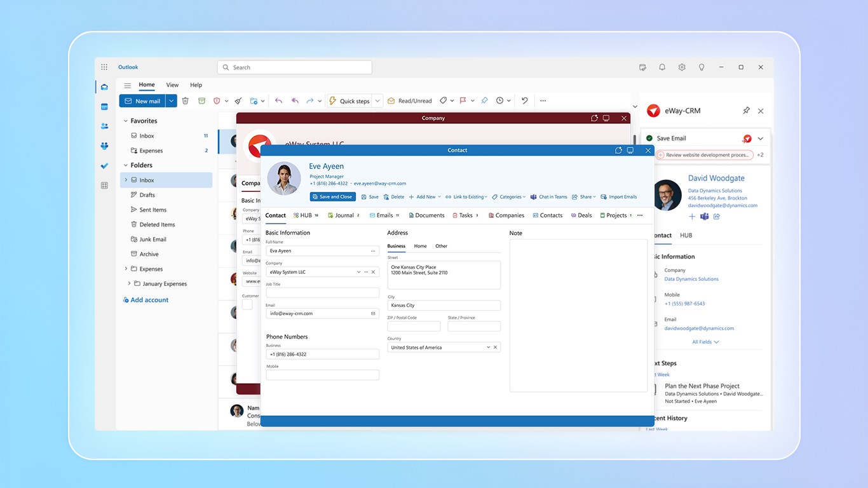This screenshot has height=488, width=868.
Task: Click the Flag icon in Outlook toolbar
Action: coord(463,100)
